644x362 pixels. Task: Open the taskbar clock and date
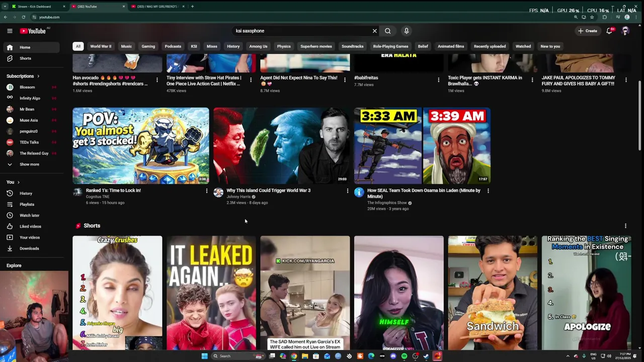[623, 356]
